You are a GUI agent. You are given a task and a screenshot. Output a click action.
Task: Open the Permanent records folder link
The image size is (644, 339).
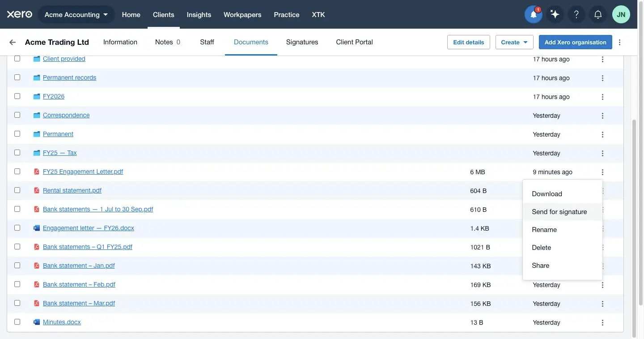[69, 77]
